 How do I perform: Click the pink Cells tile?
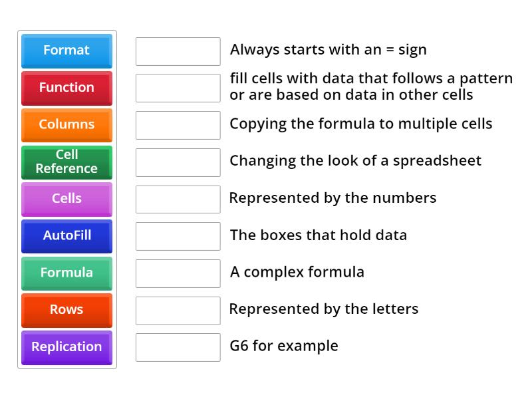(66, 199)
